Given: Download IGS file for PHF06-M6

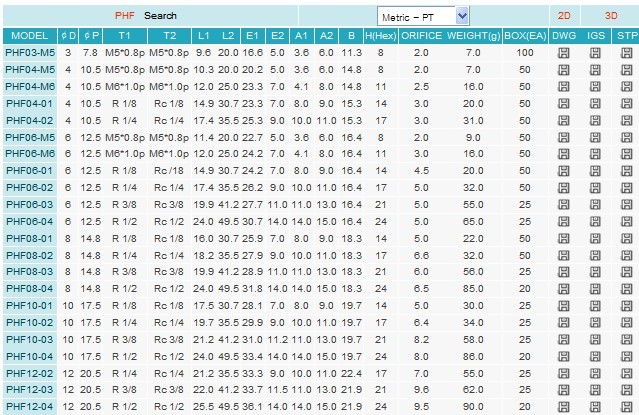Looking at the screenshot, I should (596, 154).
